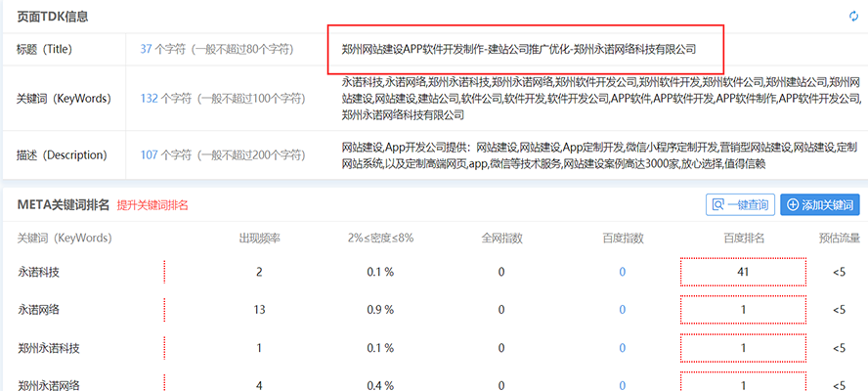Screen dimensions: 868x391
Task: Click the magnifier icon in 一键查询 button
Action: click(718, 205)
